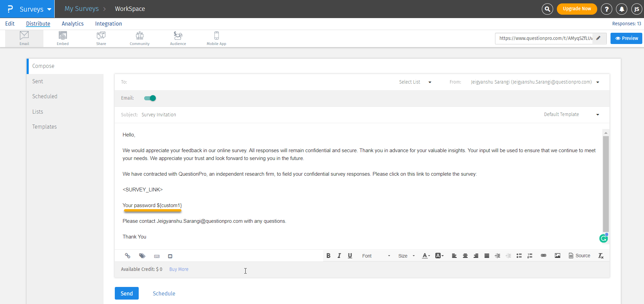This screenshot has width=644, height=304.
Task: Toggle bold formatting
Action: [328, 256]
